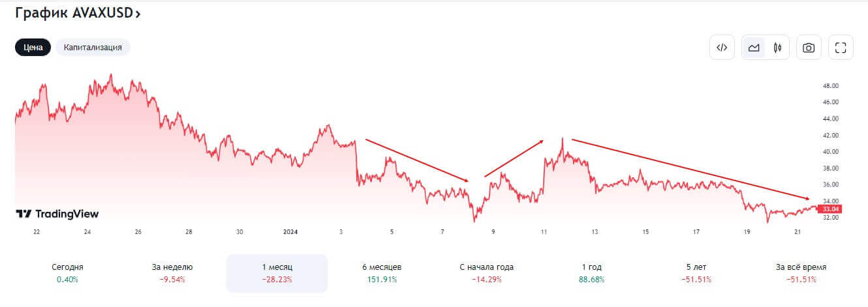Select the 1 год time range

tap(591, 273)
